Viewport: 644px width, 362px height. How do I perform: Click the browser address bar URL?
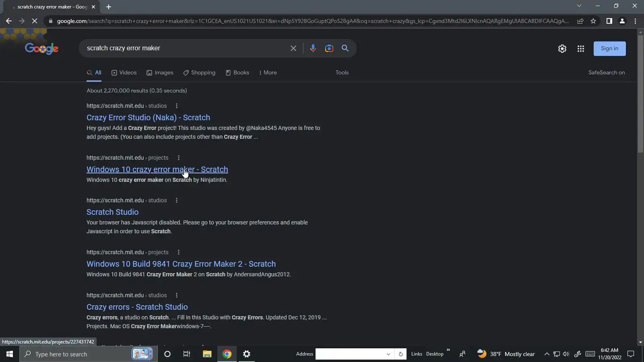313,21
